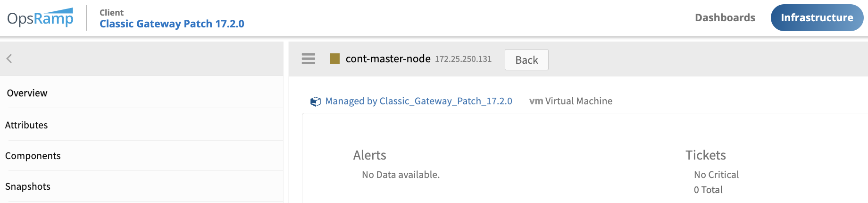Click the Alerts heading
This screenshot has height=203, width=868.
[369, 155]
